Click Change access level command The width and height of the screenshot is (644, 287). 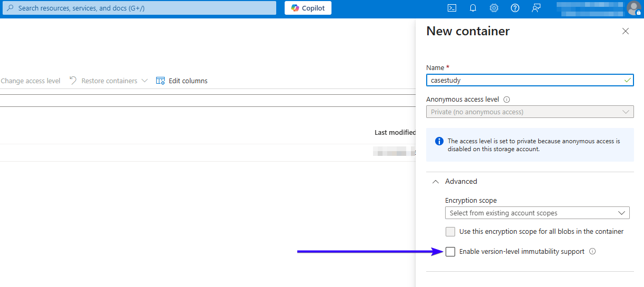(31, 81)
